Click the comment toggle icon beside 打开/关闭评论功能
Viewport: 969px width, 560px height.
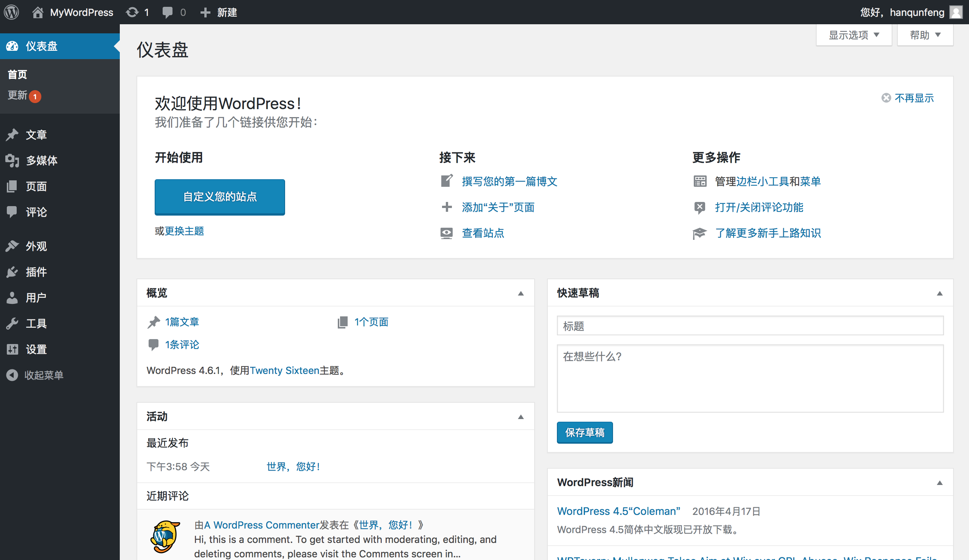[700, 208]
